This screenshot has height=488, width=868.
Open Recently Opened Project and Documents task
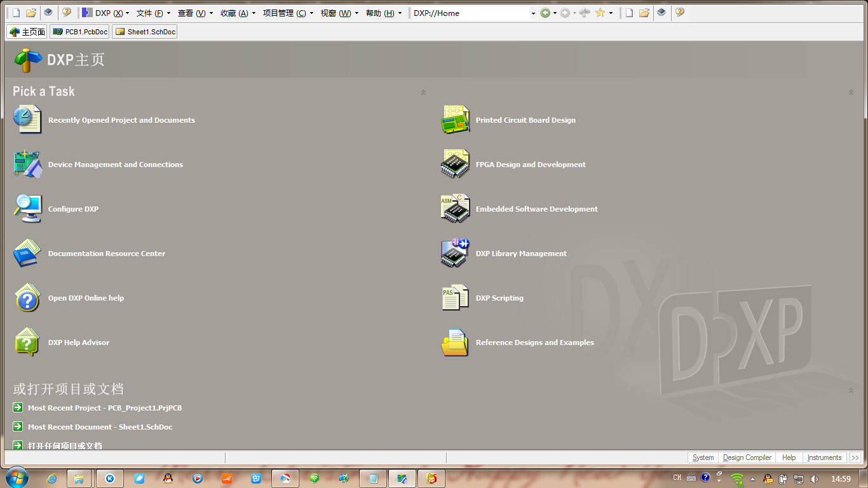pyautogui.click(x=121, y=120)
